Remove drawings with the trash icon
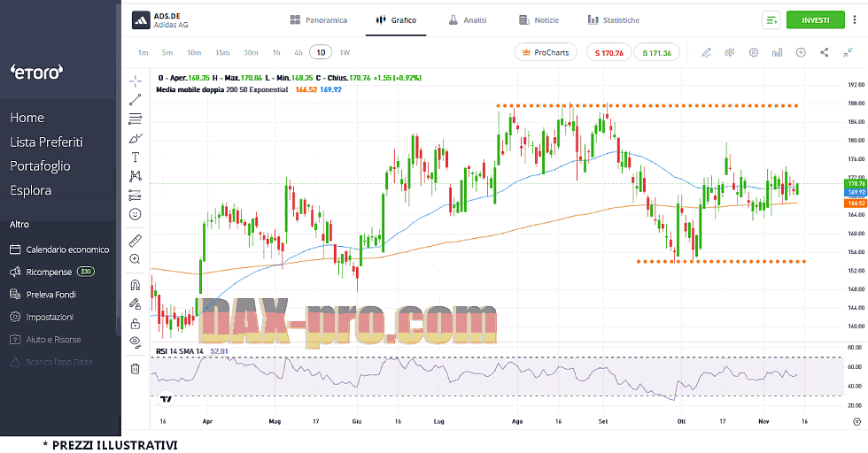 [135, 368]
